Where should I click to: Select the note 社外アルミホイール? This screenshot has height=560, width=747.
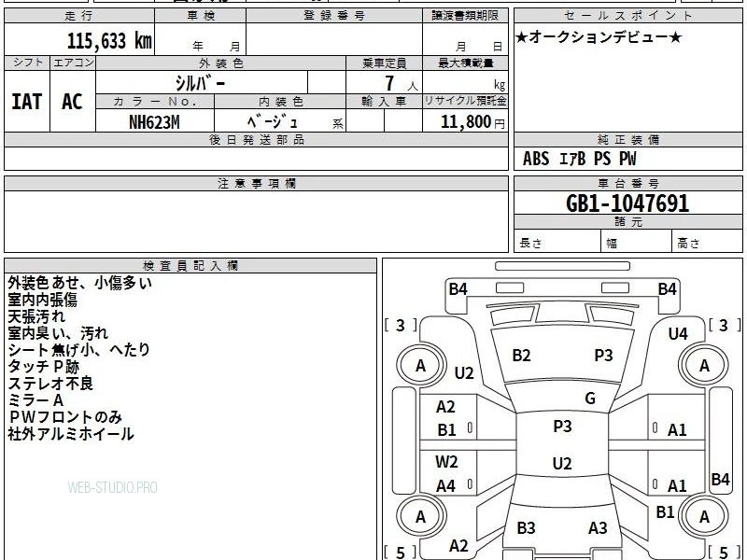71,434
